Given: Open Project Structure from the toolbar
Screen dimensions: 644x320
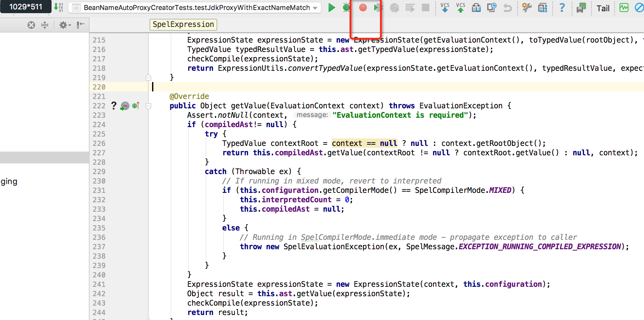Looking at the screenshot, I should click(543, 8).
